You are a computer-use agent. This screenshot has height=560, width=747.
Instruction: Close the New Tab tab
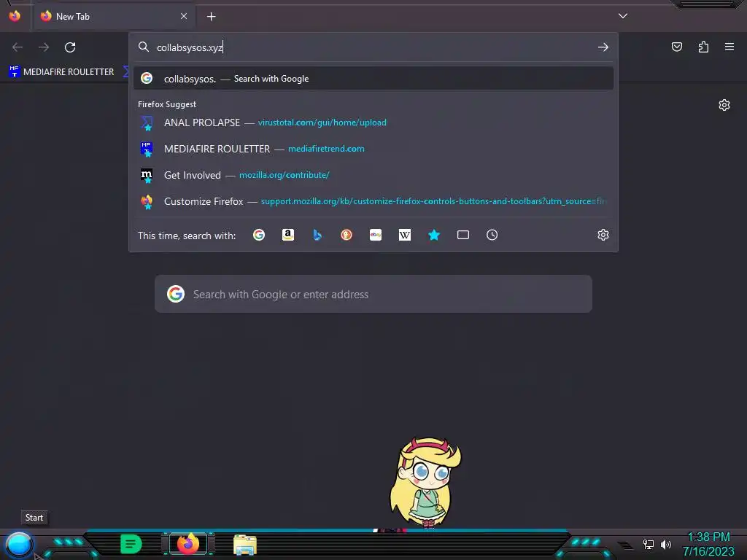pyautogui.click(x=184, y=16)
